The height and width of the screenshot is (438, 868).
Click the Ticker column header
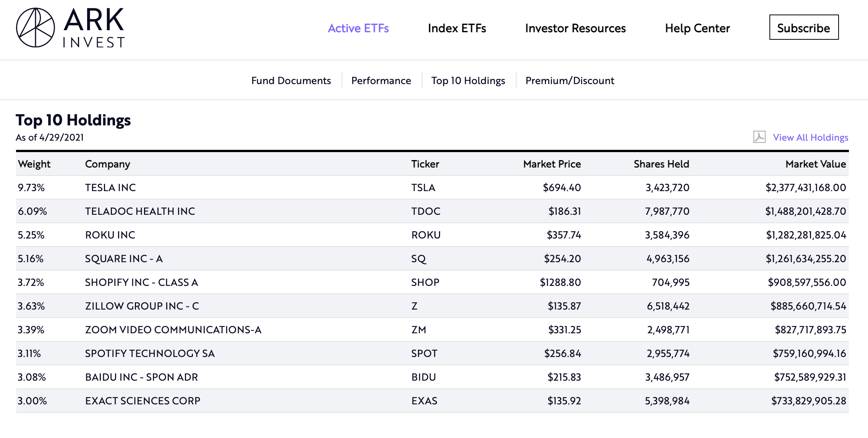pos(425,164)
